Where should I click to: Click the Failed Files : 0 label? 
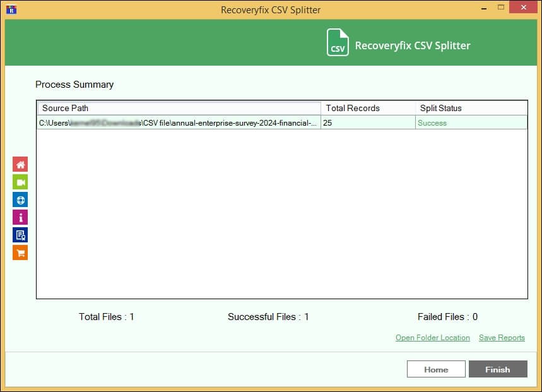pyautogui.click(x=447, y=317)
